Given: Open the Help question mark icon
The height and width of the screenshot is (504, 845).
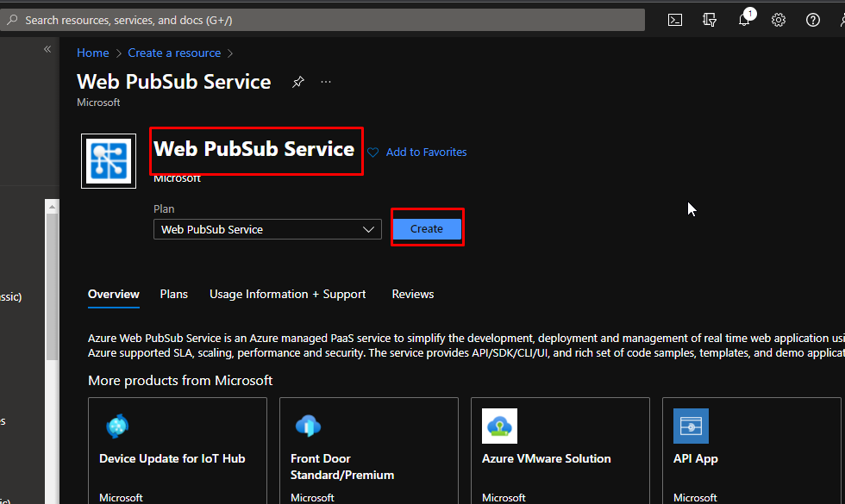Looking at the screenshot, I should (812, 20).
